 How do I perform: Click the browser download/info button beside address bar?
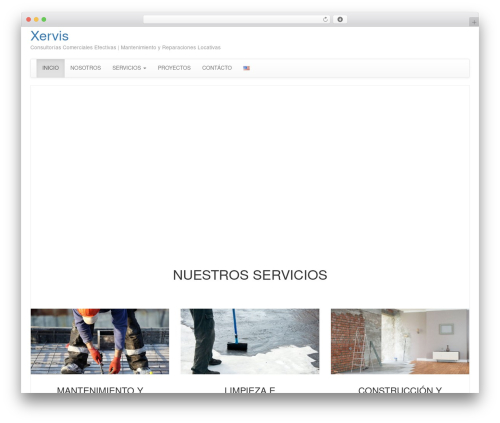(340, 19)
